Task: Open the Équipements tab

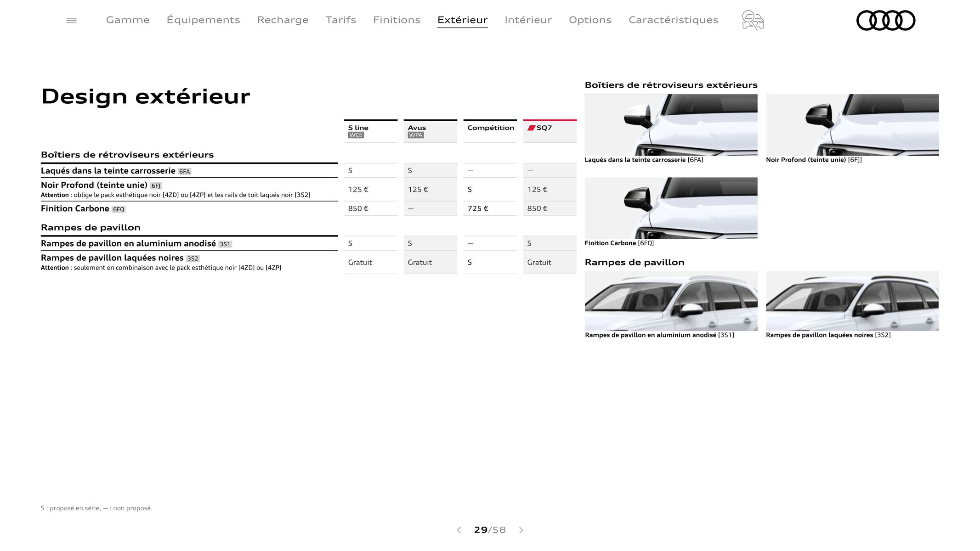Action: [x=203, y=20]
